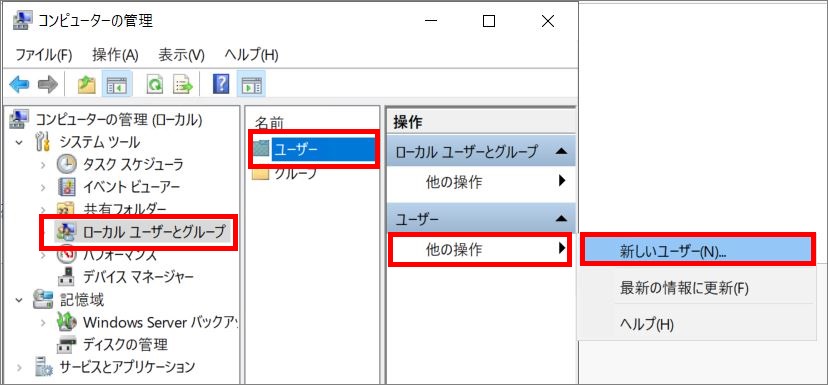The width and height of the screenshot is (828, 385).
Task: Click the Up one level folder icon
Action: pyautogui.click(x=86, y=84)
